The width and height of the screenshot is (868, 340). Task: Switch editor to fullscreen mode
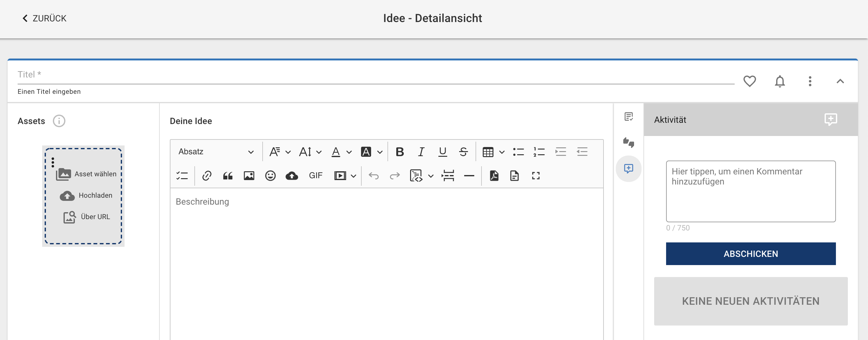click(536, 176)
